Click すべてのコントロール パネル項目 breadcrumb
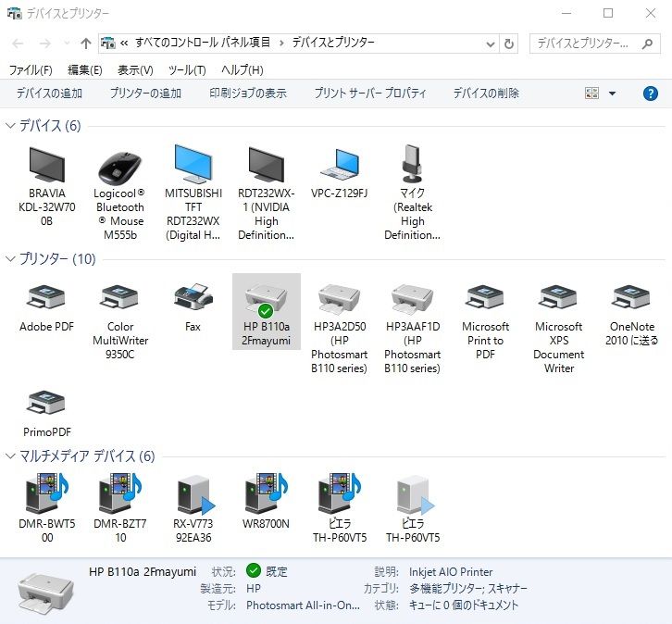The image size is (672, 624). point(203,43)
